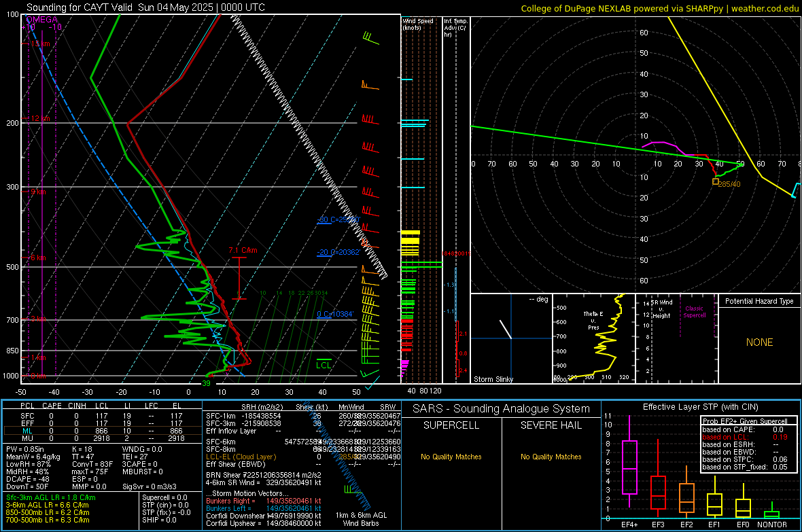Click the LCL-EL (Cloud Layer) row label
Image resolution: width=802 pixels, height=532 pixels.
click(x=241, y=457)
